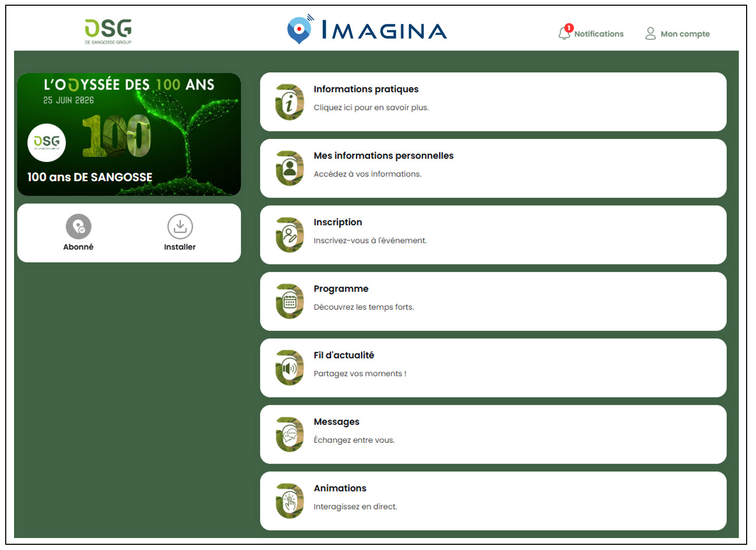Click the Installer download icon
Image resolution: width=756 pixels, height=550 pixels.
(x=180, y=227)
